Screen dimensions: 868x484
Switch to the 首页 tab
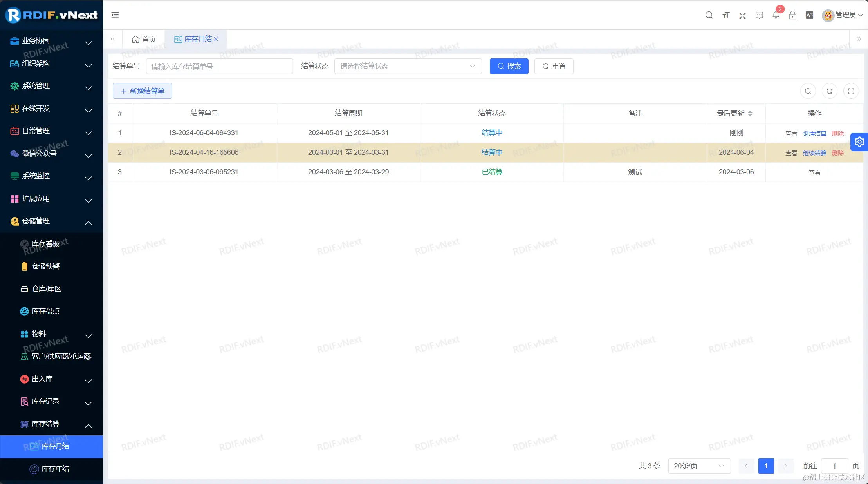[144, 39]
